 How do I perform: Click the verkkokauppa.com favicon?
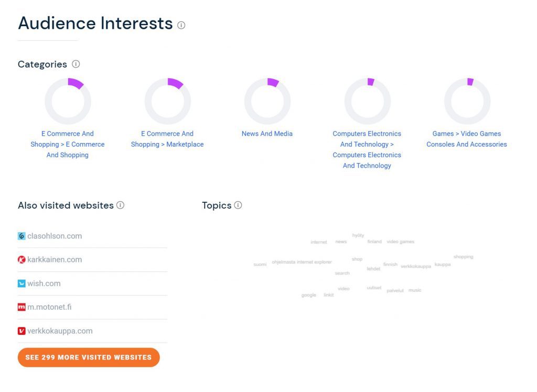pyautogui.click(x=22, y=331)
